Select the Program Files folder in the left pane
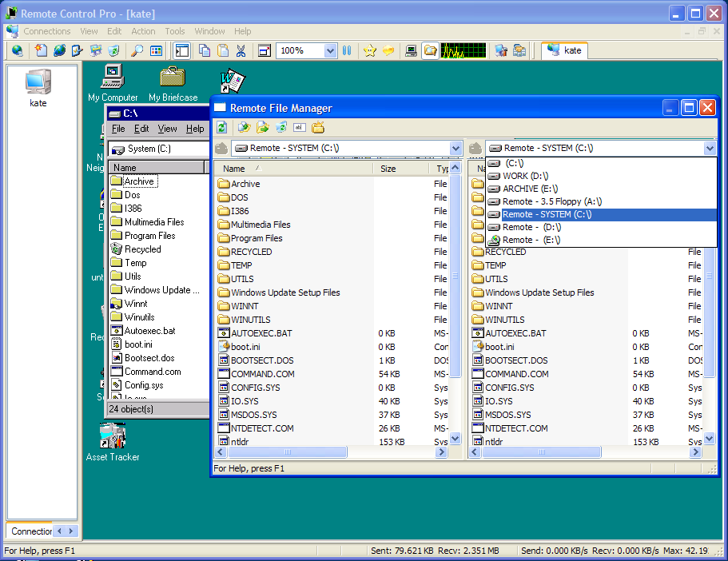Screen dimensions: 728x561 (250, 238)
